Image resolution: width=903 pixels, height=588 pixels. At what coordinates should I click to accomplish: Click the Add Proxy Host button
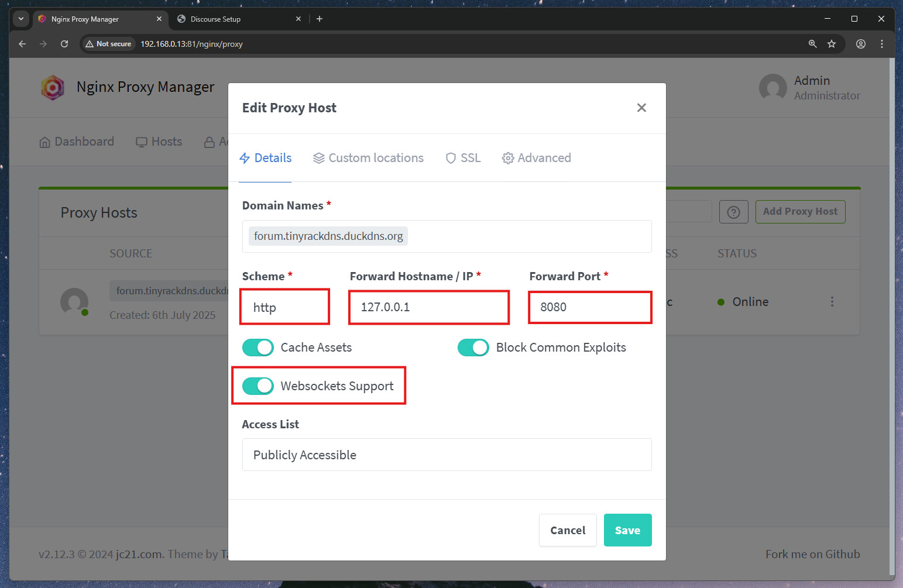coord(800,212)
